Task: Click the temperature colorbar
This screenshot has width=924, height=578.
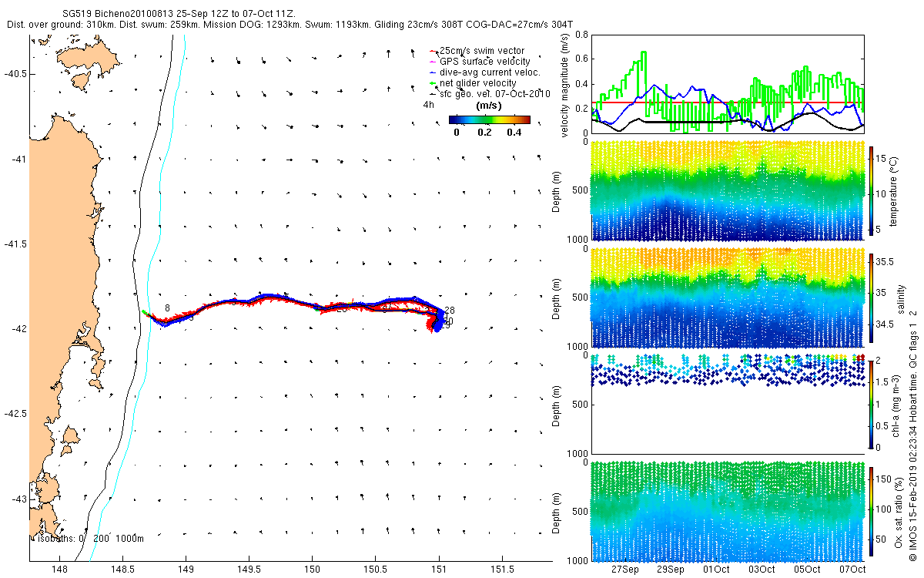Action: pos(872,192)
